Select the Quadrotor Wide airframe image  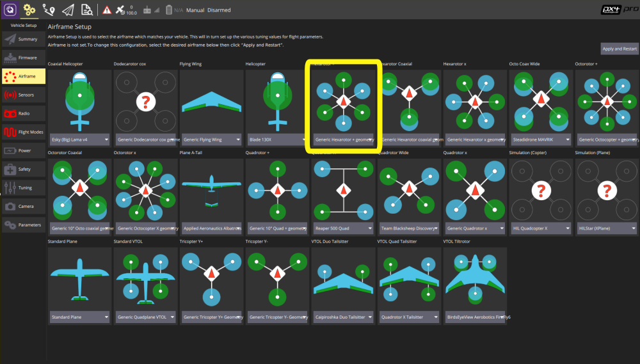click(410, 190)
